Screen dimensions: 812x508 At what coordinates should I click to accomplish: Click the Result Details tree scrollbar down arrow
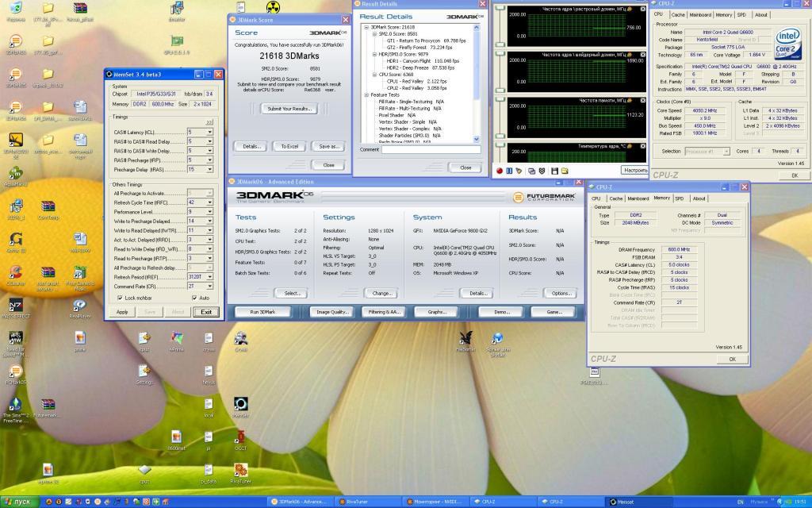click(477, 140)
